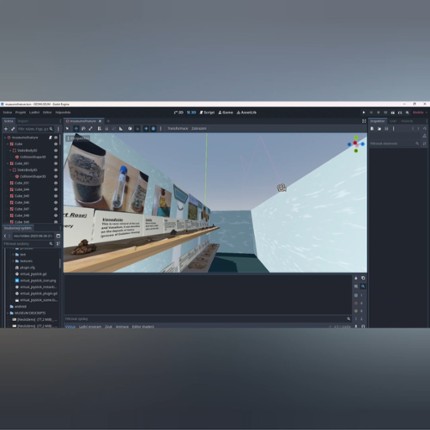The width and height of the screenshot is (430, 430).
Task: Expand the MUSEUM DESCRIPTS folder
Action: [x=8, y=313]
